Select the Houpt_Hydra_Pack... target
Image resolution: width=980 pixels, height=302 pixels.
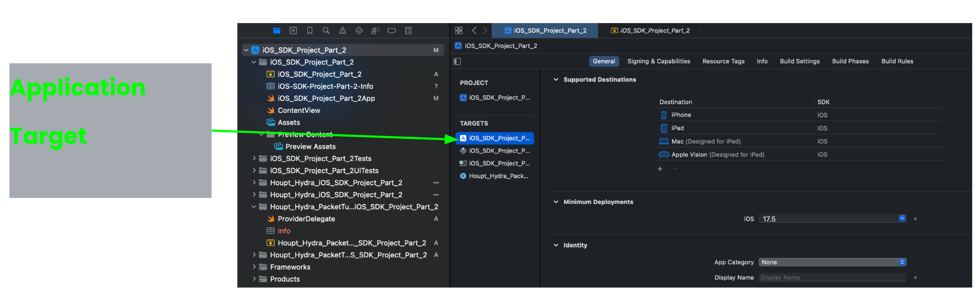495,176
